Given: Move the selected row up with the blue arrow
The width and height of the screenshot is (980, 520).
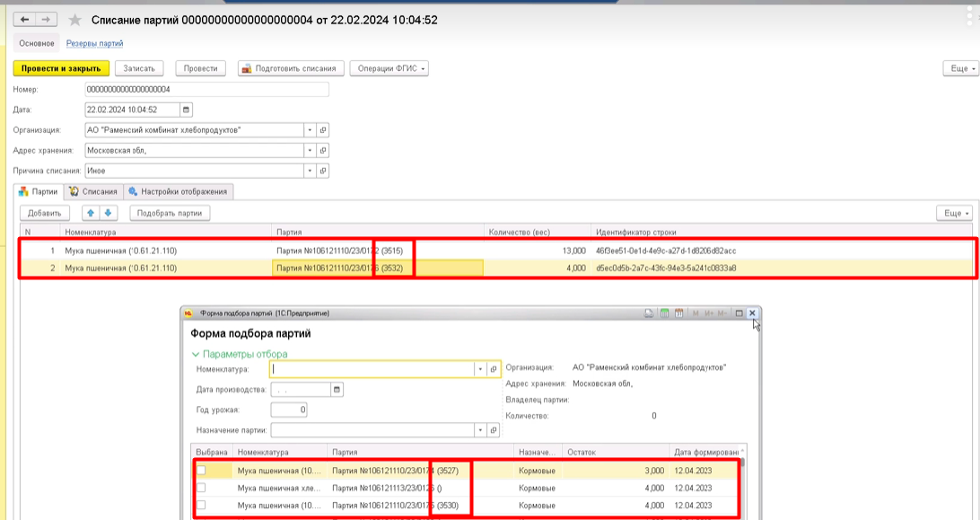Looking at the screenshot, I should tap(91, 214).
